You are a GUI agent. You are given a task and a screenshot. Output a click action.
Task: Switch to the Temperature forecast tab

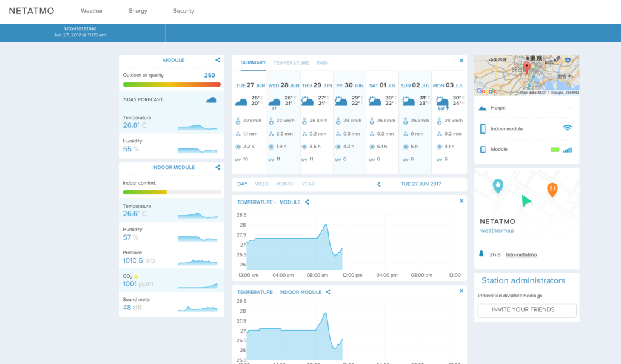(x=291, y=63)
